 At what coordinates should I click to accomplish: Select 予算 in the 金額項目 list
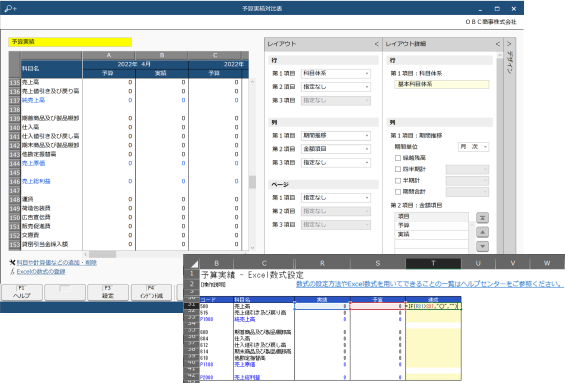(x=431, y=226)
